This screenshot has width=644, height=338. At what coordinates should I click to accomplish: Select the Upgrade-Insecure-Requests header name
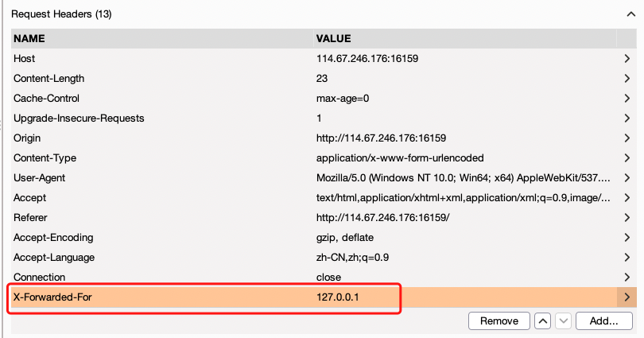79,118
